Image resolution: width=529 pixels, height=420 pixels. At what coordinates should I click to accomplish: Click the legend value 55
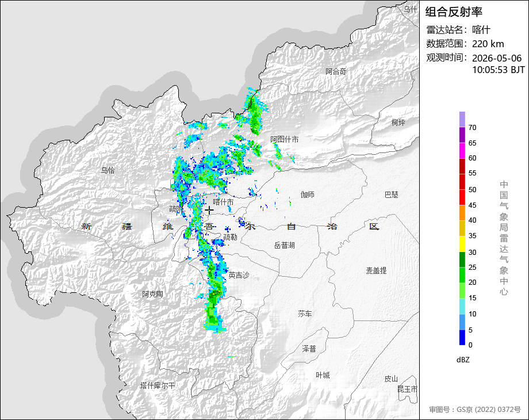[x=472, y=173]
